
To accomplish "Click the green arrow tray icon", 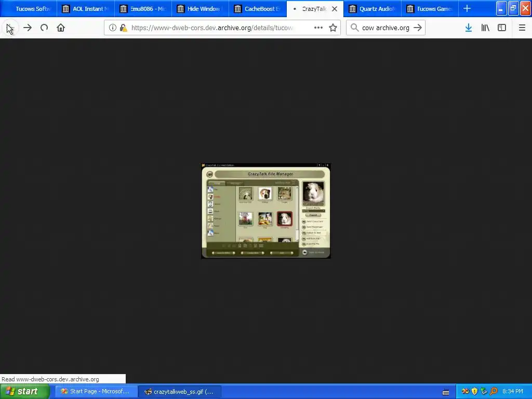I will [x=484, y=391].
